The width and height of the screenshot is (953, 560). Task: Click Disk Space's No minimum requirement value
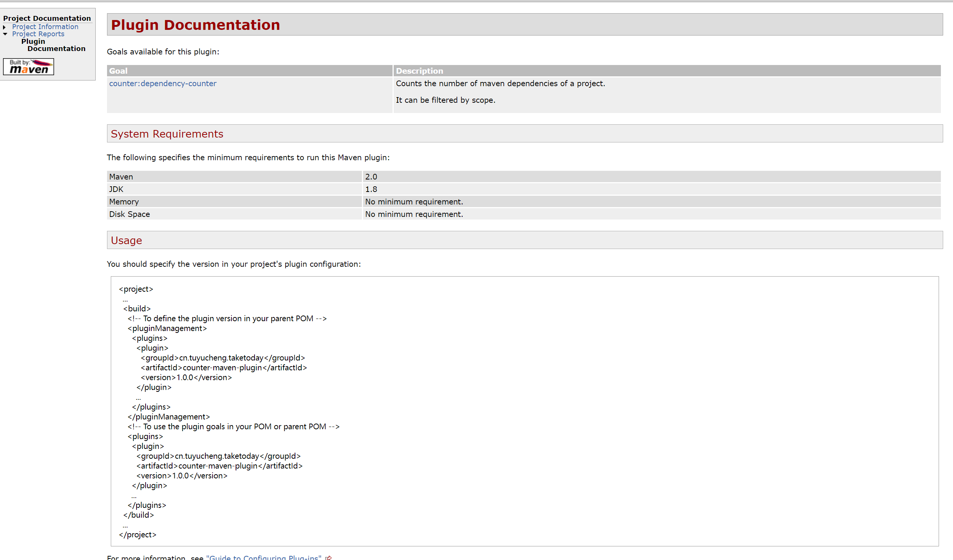414,214
